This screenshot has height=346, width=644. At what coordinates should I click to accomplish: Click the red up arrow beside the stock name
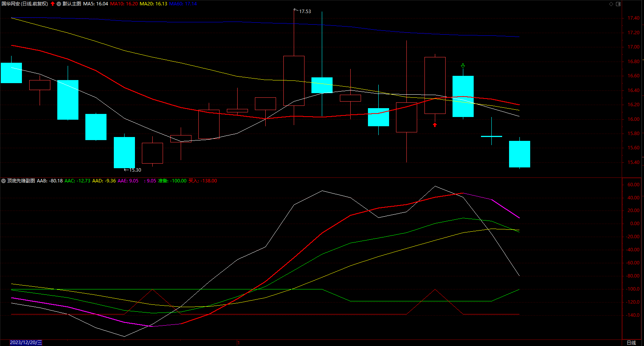pyautogui.click(x=53, y=4)
